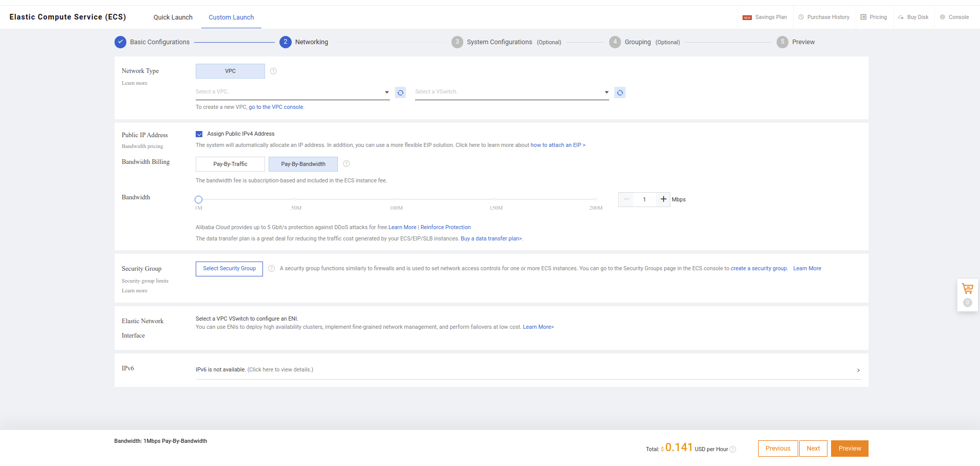Switch to the Custom Launch tab

[231, 17]
